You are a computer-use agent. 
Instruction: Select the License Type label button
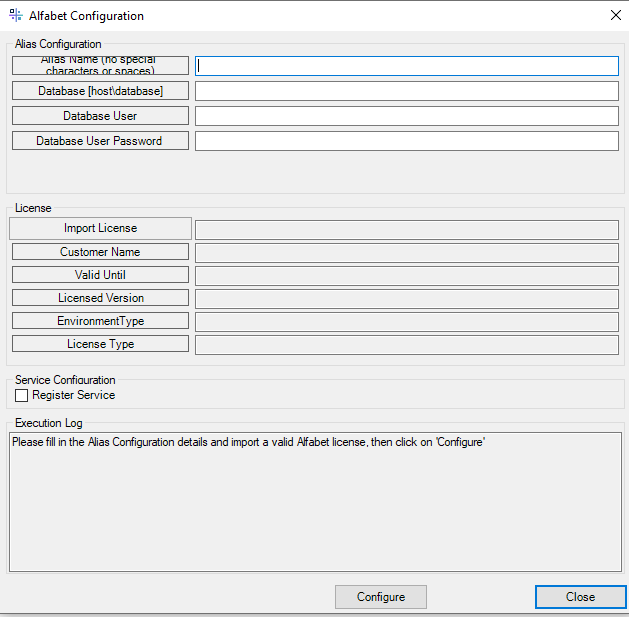(100, 344)
